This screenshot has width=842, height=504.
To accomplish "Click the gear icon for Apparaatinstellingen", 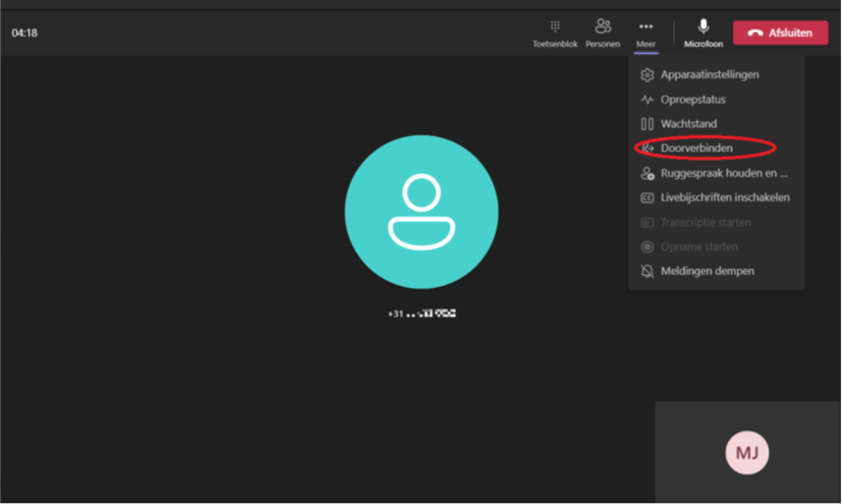I will (646, 75).
